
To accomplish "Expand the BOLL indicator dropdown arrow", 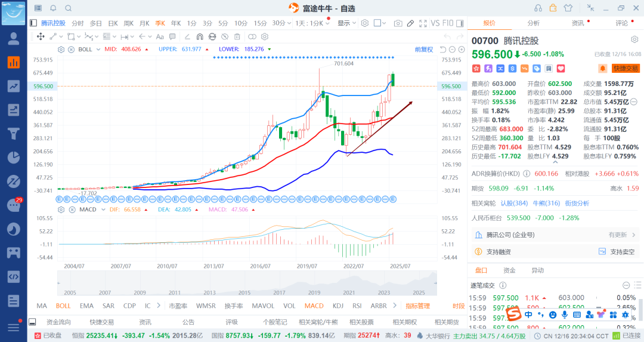I will coord(98,50).
